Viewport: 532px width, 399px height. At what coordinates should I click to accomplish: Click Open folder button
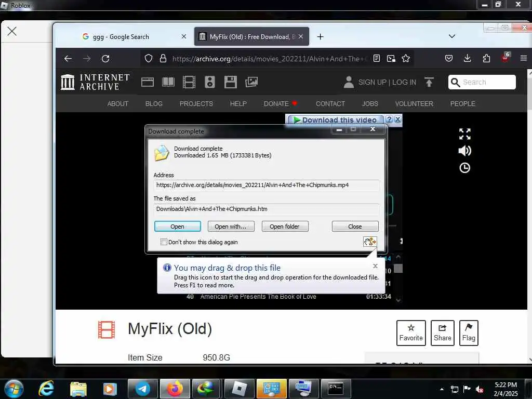click(x=285, y=227)
